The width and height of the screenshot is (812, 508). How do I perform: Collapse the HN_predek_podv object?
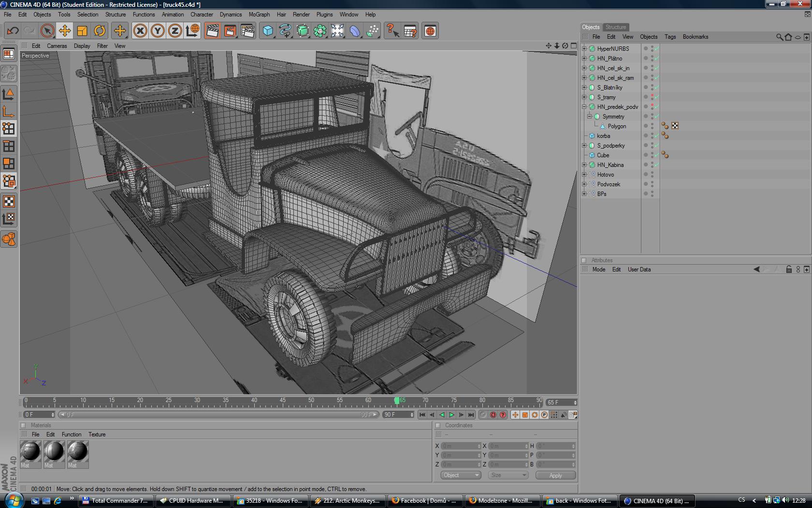[584, 106]
